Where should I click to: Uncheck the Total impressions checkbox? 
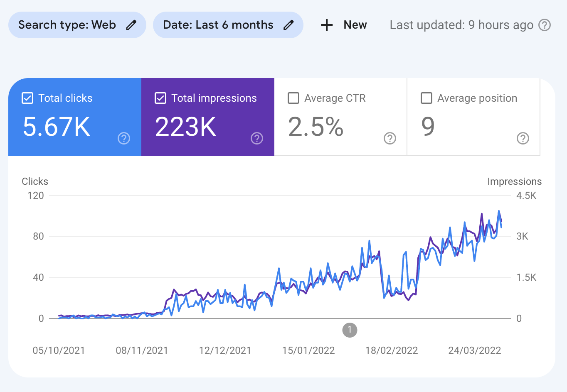[160, 98]
